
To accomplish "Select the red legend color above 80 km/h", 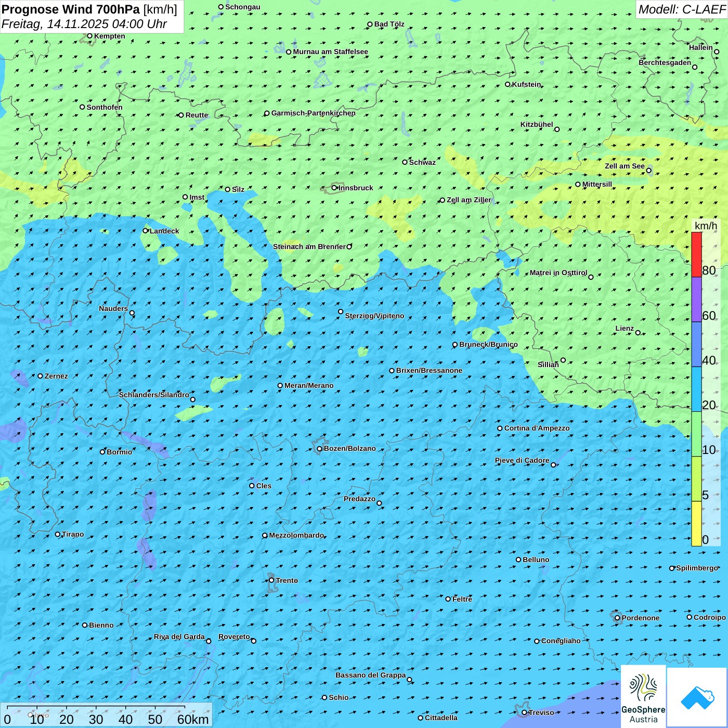I will [x=696, y=254].
